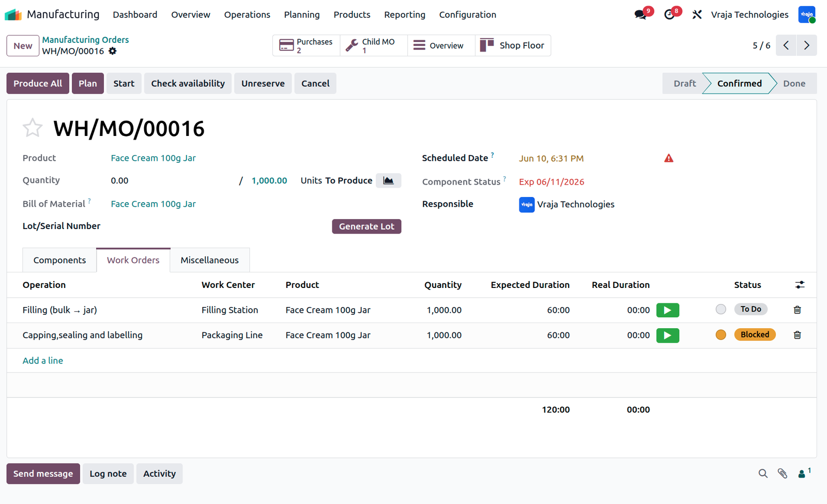The image size is (827, 504).
Task: Show followers icon
Action: pos(804,473)
